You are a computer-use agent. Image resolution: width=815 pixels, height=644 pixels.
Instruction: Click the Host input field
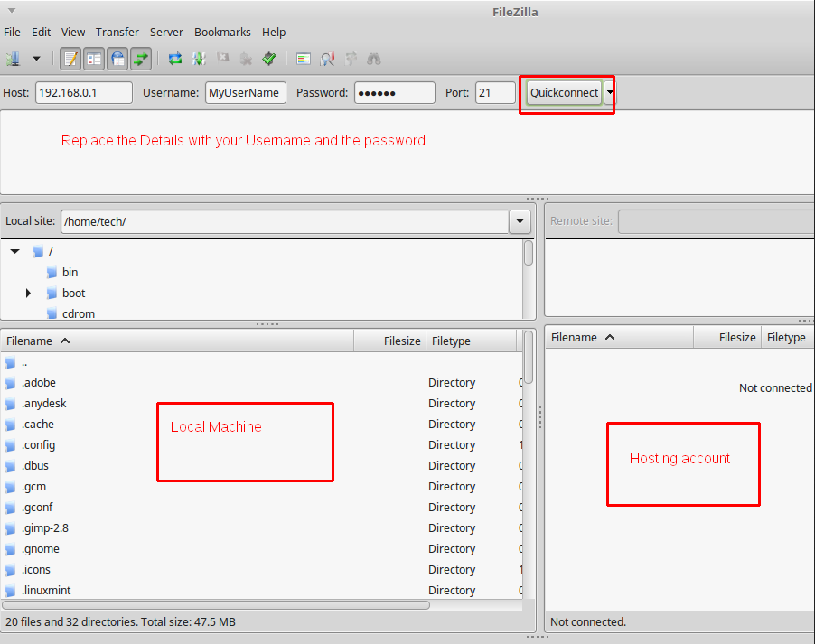click(x=84, y=92)
